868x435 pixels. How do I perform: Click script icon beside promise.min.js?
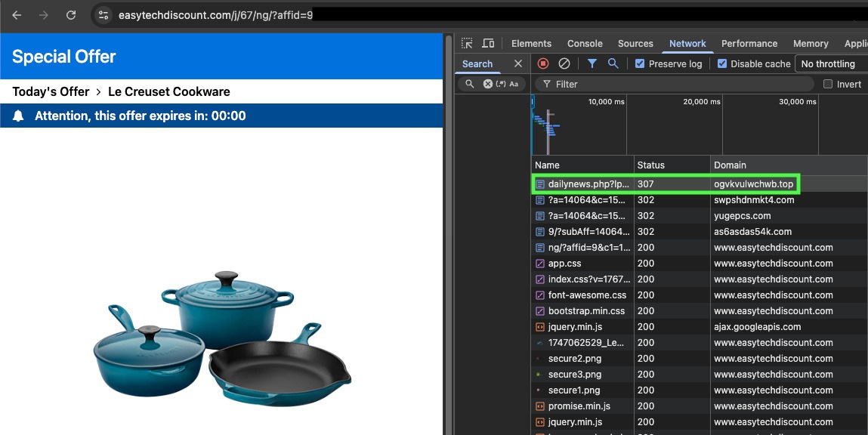point(539,406)
